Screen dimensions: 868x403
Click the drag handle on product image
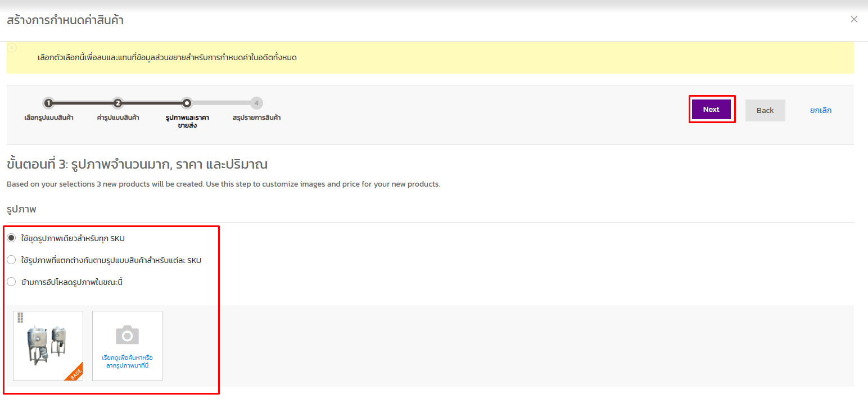click(20, 318)
